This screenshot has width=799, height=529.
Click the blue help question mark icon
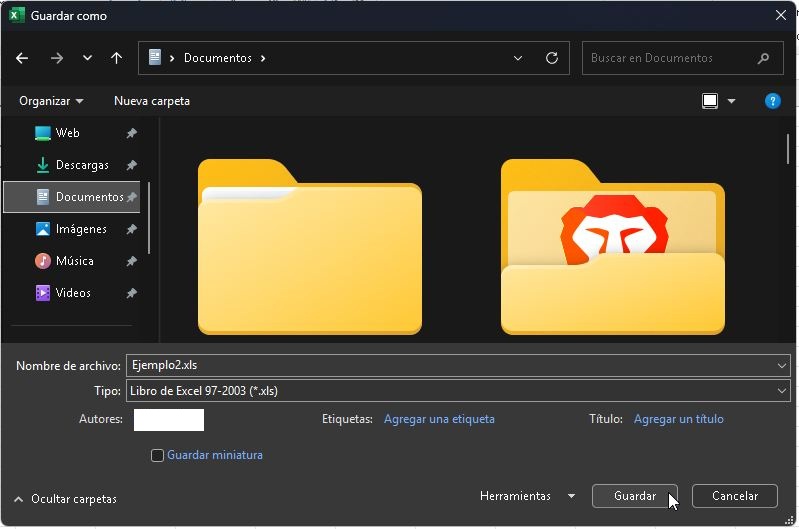772,101
